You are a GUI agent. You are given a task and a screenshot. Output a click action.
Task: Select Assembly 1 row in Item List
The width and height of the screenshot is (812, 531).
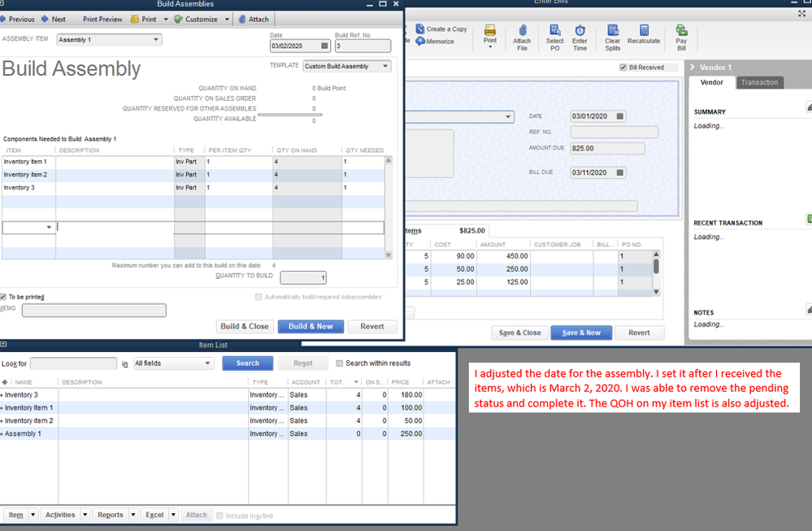pos(228,433)
